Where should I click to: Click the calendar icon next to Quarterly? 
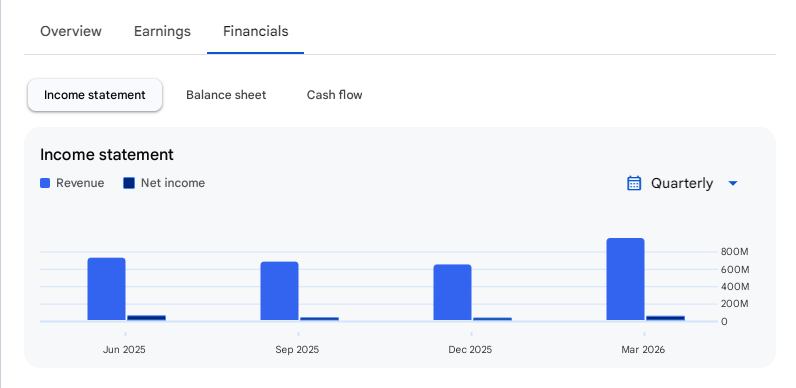coord(634,183)
